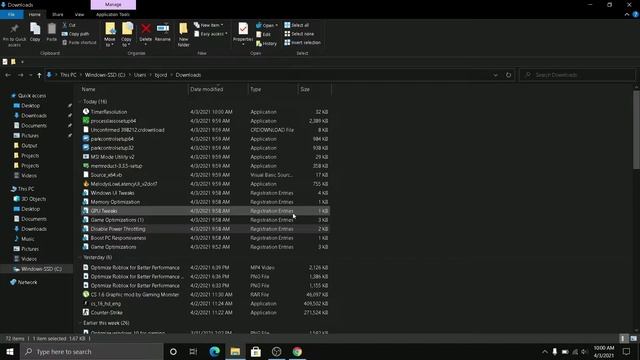Image resolution: width=640 pixels, height=360 pixels.
Task: Go up one folder level
Action: click(39, 75)
